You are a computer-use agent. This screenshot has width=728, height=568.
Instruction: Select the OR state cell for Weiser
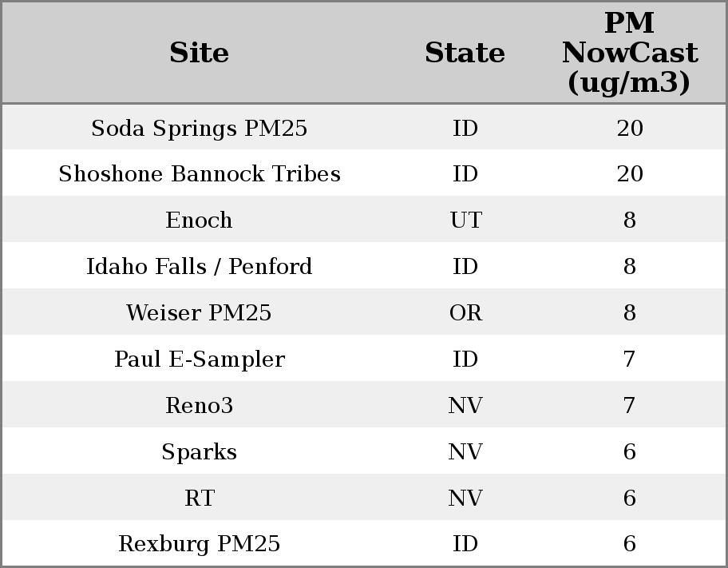[x=465, y=313]
